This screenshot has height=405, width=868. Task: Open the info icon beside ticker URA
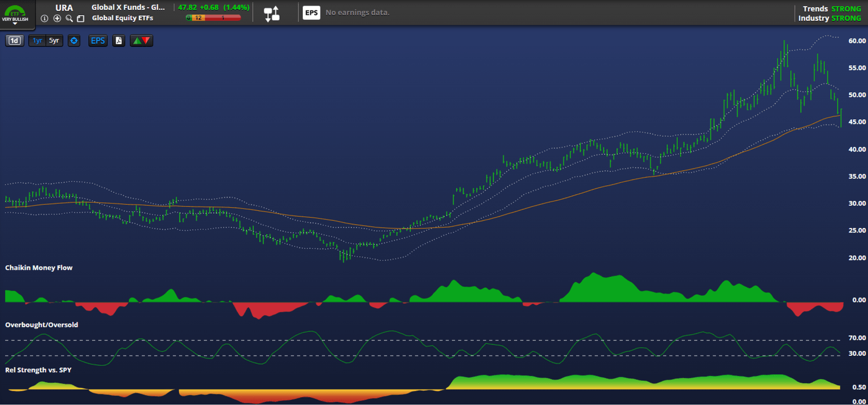[x=44, y=18]
